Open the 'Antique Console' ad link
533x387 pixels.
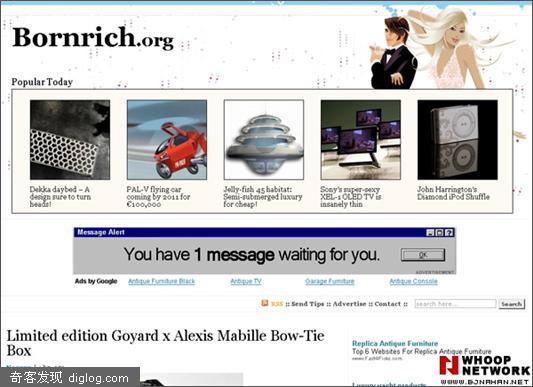tap(413, 281)
